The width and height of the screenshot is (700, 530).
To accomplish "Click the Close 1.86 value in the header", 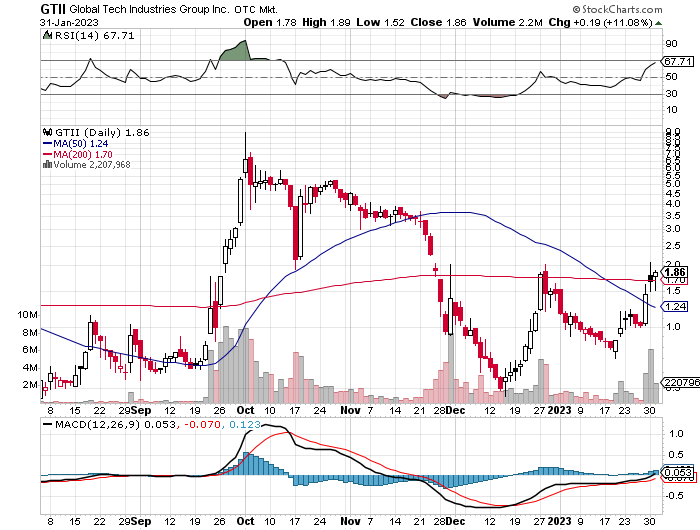I will click(438, 22).
